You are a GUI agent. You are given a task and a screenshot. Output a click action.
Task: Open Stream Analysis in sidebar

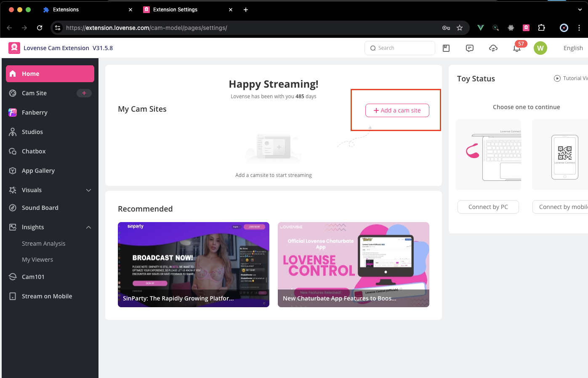(44, 244)
